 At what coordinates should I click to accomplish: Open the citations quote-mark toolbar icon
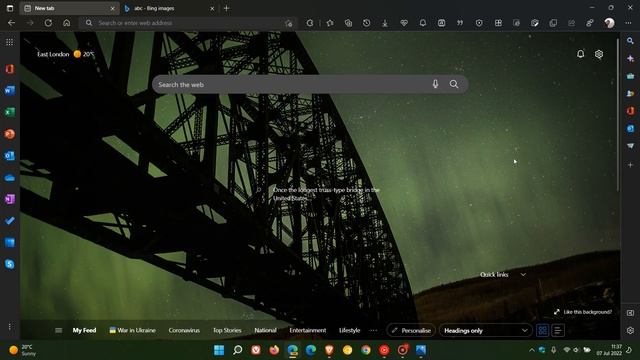[460, 23]
